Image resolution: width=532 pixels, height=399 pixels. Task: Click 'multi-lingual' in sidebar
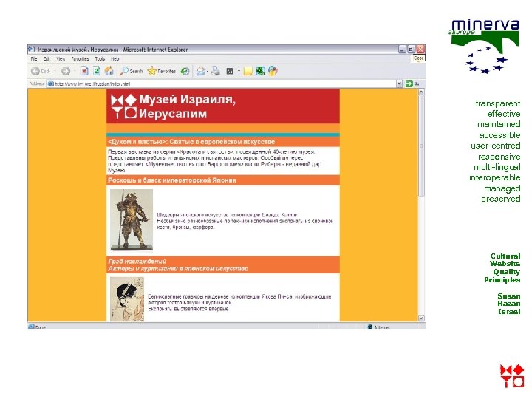(497, 167)
